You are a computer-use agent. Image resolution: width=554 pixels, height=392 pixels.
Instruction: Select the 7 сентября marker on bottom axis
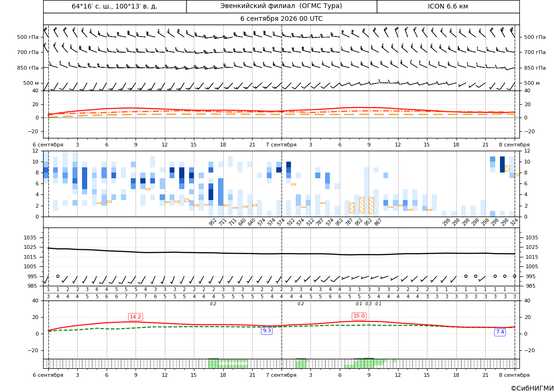pyautogui.click(x=281, y=375)
